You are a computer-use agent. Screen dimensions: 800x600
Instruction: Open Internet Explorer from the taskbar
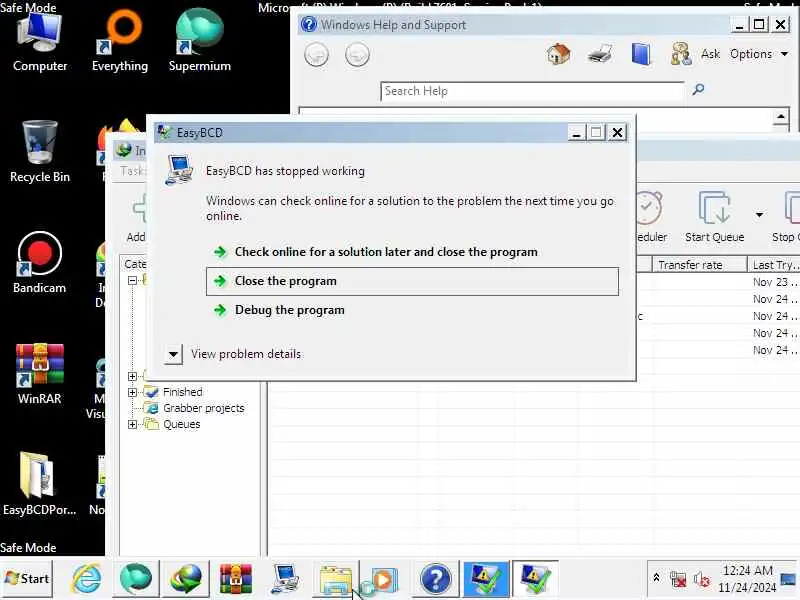click(x=87, y=579)
